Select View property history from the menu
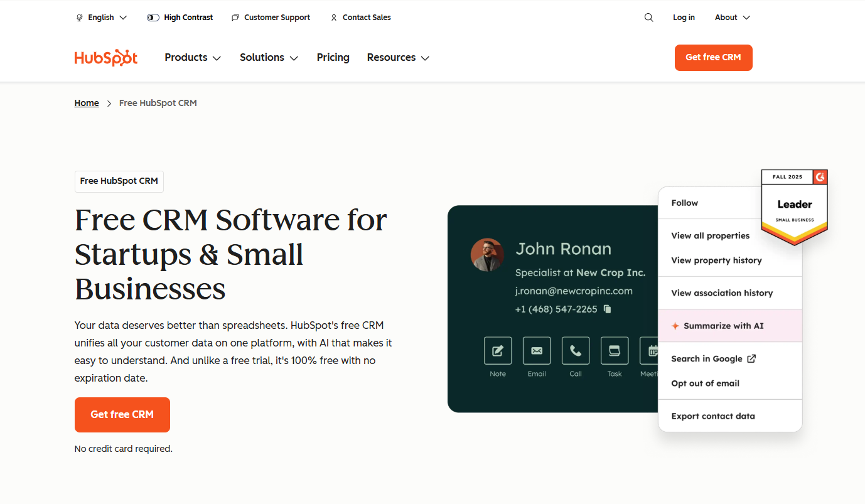Screen dimensions: 865x504 click(x=716, y=260)
